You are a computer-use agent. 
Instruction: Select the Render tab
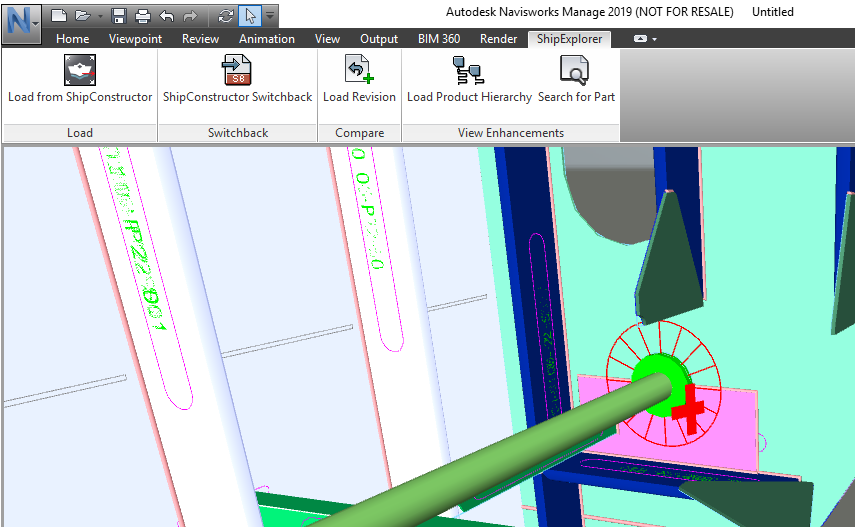coord(498,39)
